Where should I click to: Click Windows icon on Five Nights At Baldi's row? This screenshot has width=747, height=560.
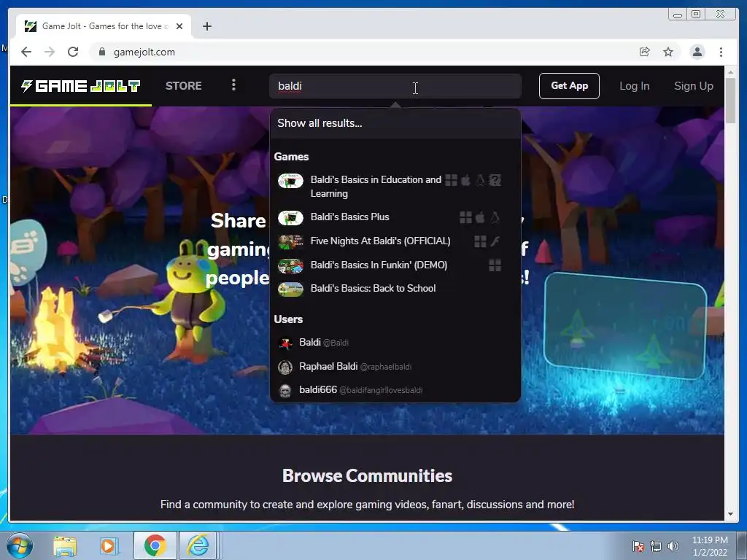pos(480,241)
